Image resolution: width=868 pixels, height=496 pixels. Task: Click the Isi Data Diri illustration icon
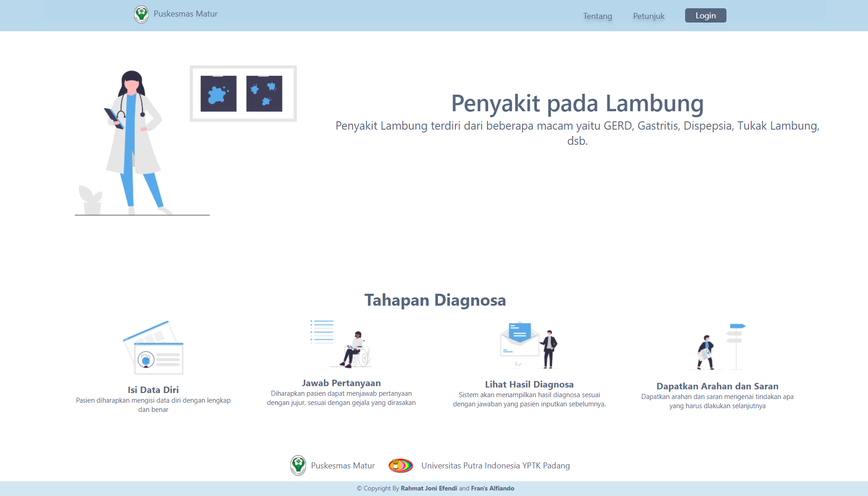pos(153,348)
